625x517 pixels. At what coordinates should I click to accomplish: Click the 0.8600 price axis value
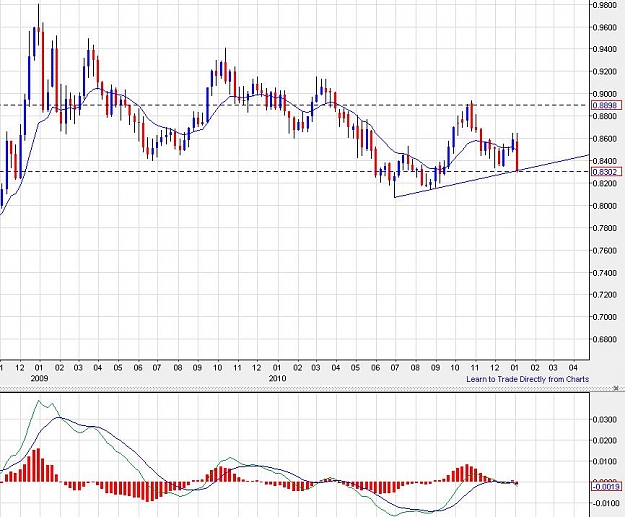(x=604, y=139)
